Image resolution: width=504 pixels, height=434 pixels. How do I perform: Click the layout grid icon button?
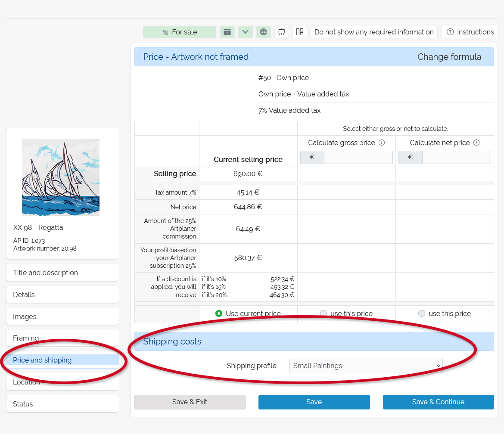click(x=300, y=32)
